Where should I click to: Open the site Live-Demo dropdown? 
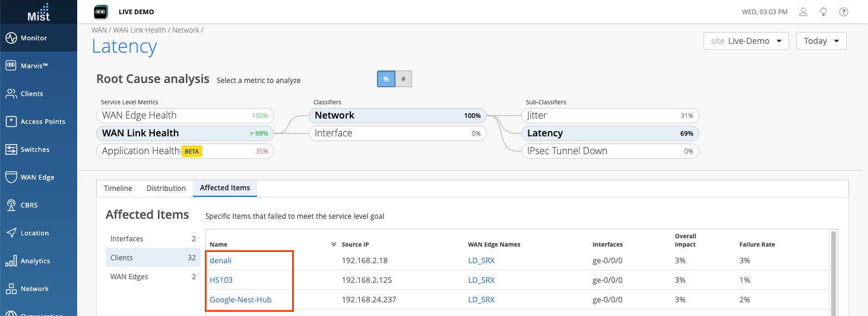tap(746, 41)
